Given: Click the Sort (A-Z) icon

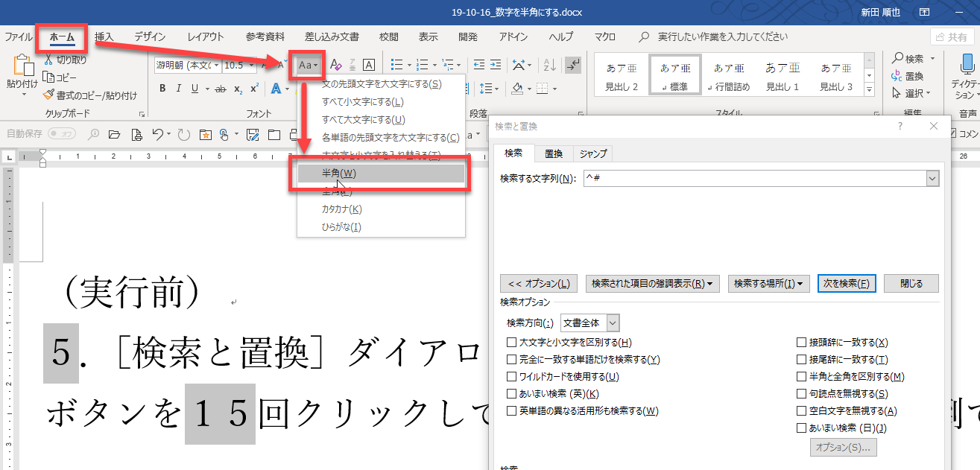Looking at the screenshot, I should [549, 66].
